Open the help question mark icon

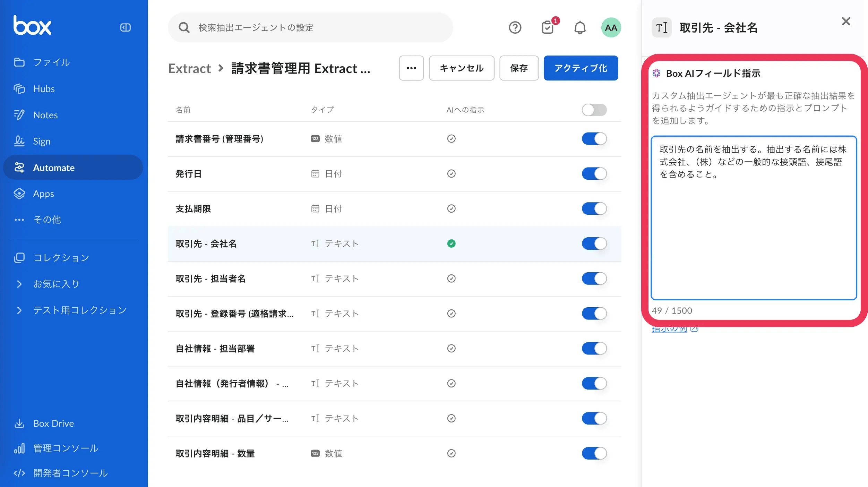click(515, 27)
